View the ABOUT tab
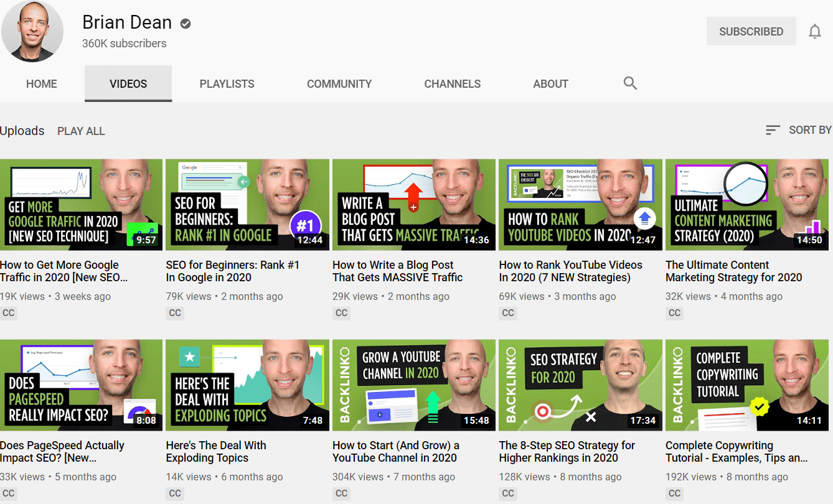Viewport: 833px width, 504px height. click(551, 84)
